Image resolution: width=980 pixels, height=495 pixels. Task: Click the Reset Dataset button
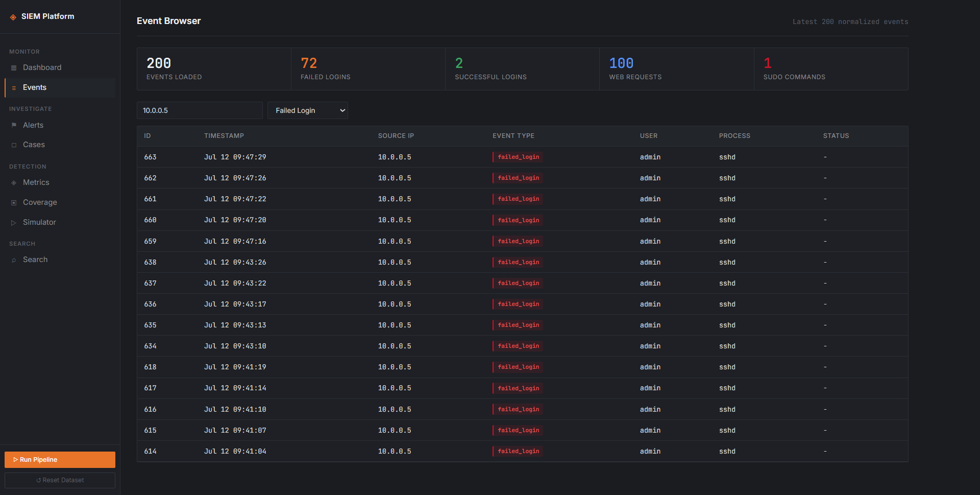coord(60,480)
